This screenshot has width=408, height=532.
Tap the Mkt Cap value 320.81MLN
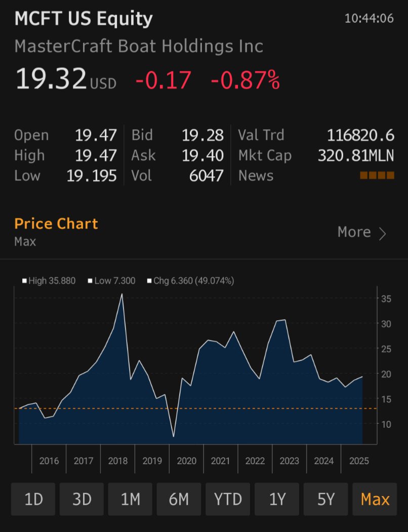pos(356,156)
